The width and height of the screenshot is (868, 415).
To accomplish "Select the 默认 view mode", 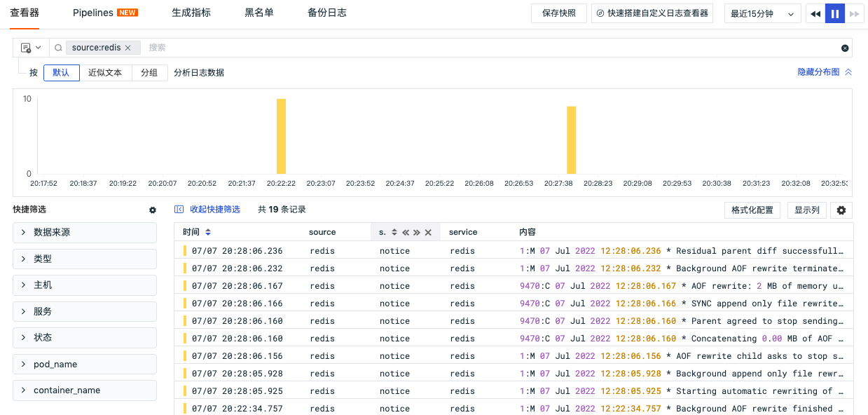I will pyautogui.click(x=61, y=72).
